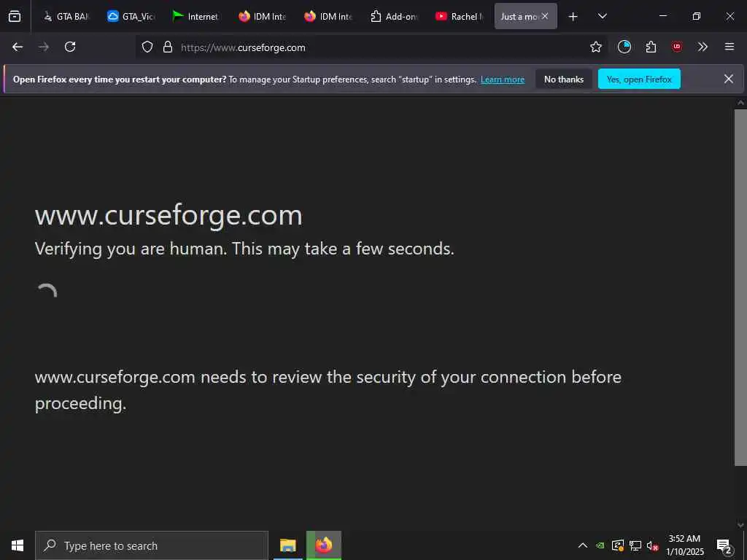Click the page vertical scrollbar
This screenshot has width=747, height=560.
click(x=740, y=287)
